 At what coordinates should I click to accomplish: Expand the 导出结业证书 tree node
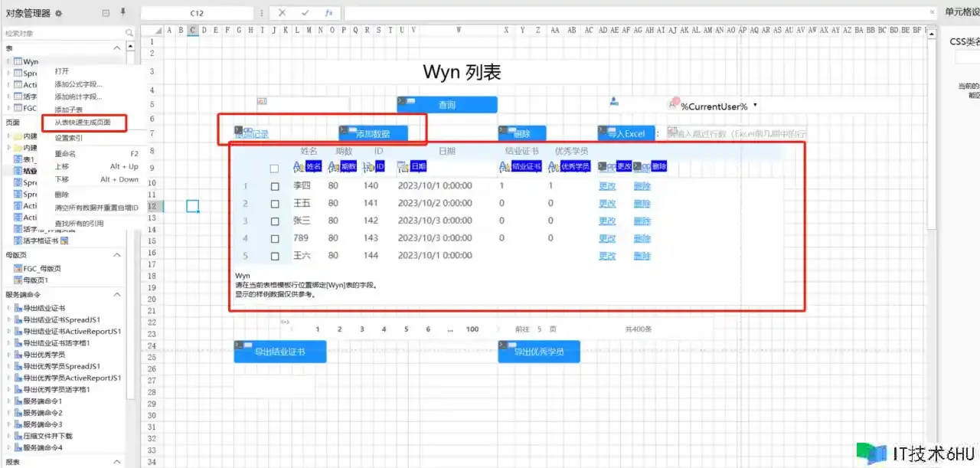click(x=9, y=308)
